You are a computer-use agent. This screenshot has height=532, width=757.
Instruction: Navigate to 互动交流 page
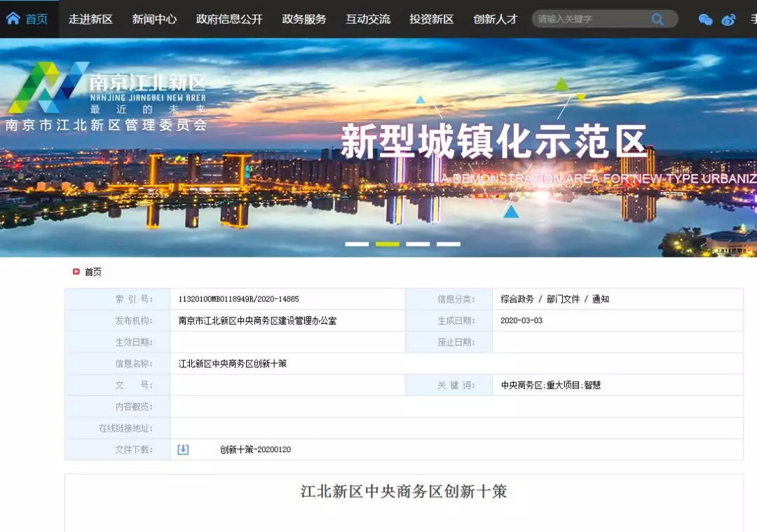coord(368,20)
